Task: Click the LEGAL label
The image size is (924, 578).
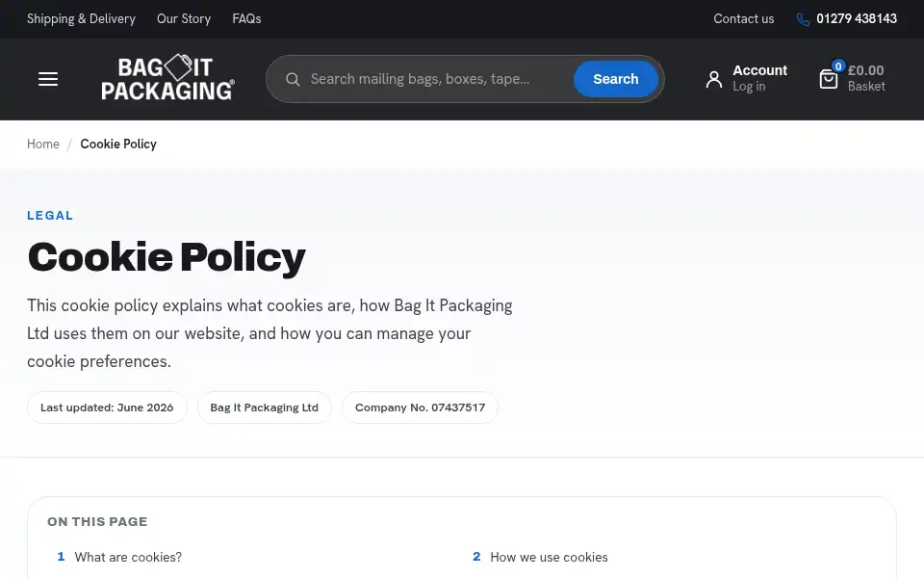Action: coord(50,215)
